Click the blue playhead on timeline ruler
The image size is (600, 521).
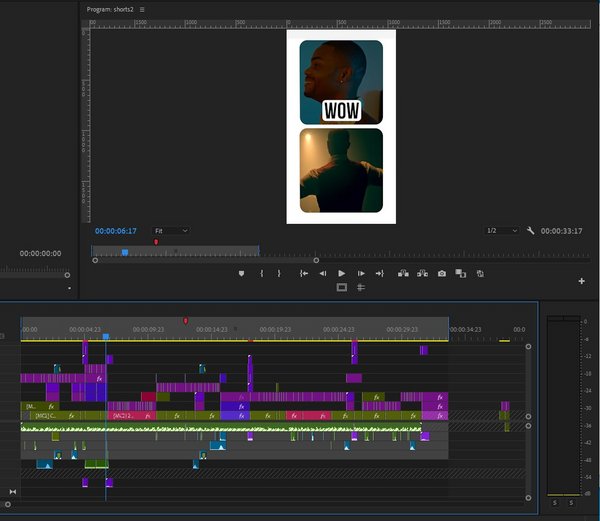click(106, 336)
